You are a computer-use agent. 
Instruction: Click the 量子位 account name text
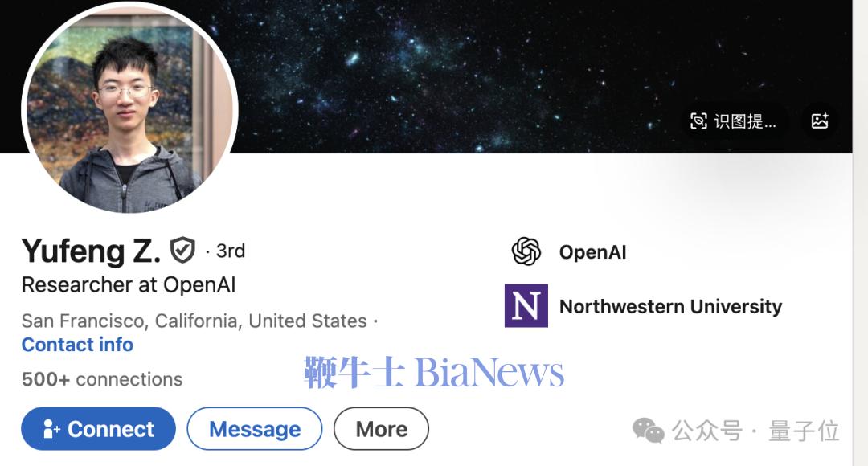[804, 431]
